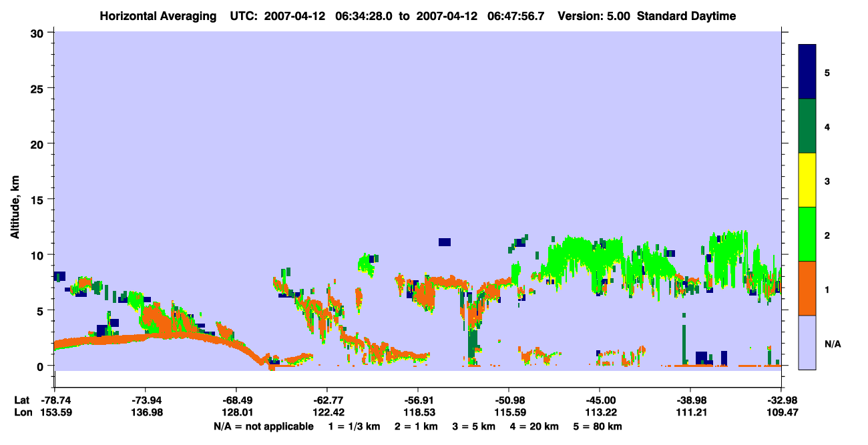Click the '4 = 20 km' legend text

[535, 426]
